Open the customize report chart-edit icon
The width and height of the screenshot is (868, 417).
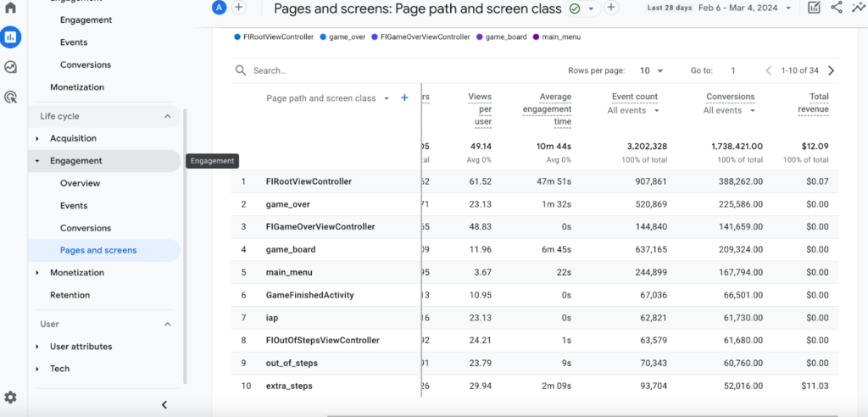click(x=814, y=8)
